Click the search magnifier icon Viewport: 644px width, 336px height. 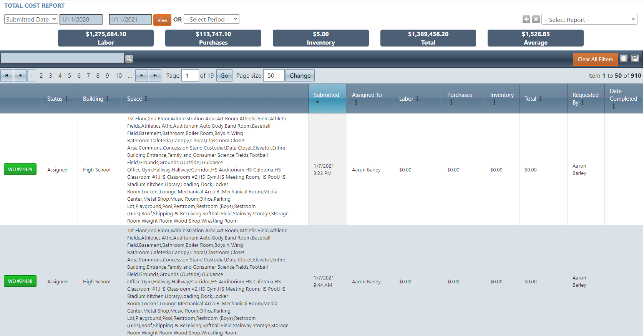129,58
